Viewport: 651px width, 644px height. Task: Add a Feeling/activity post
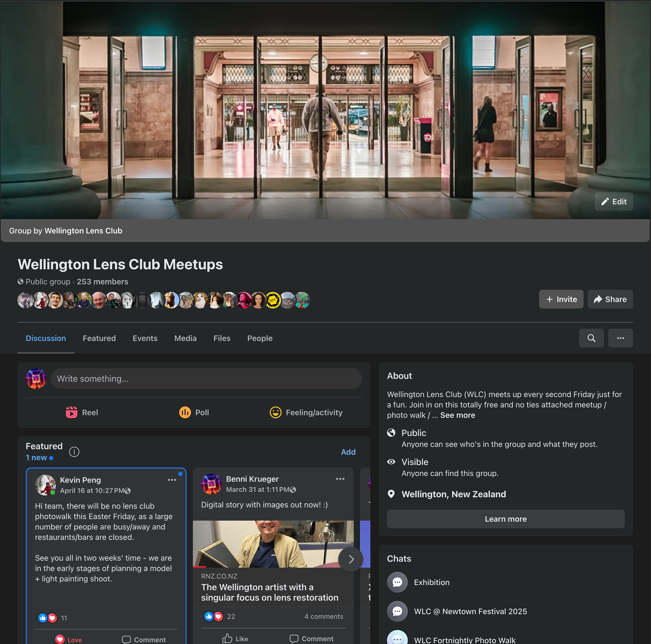[306, 412]
